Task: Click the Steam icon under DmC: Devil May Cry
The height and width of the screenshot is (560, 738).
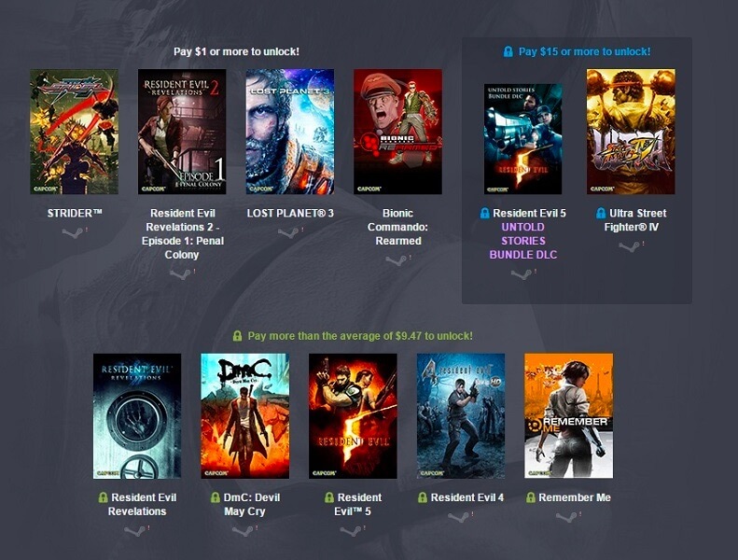Action: (x=243, y=531)
